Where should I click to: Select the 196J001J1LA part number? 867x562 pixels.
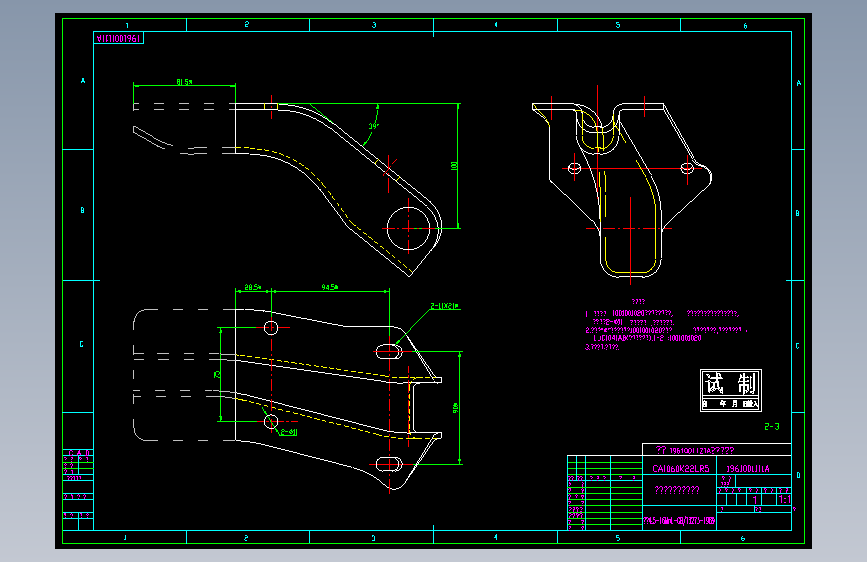click(x=748, y=469)
